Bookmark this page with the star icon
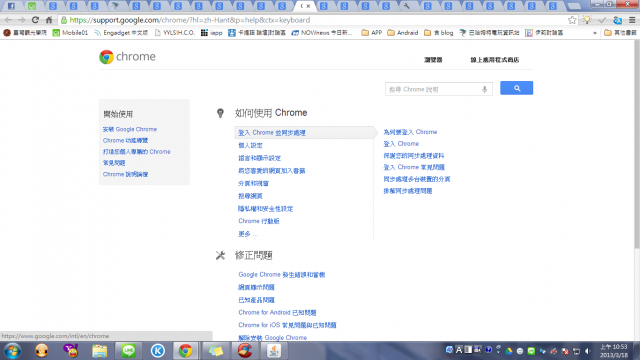Image resolution: width=640 pixels, height=360 pixels. [x=572, y=20]
